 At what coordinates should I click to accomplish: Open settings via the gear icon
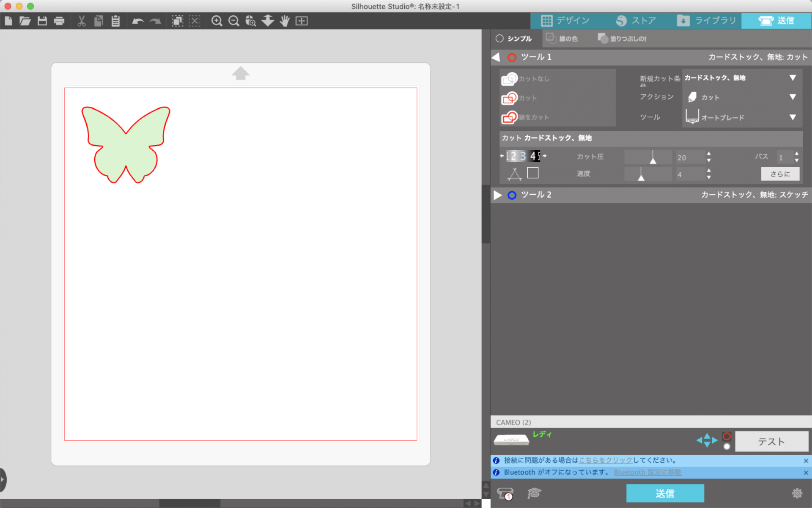(798, 493)
